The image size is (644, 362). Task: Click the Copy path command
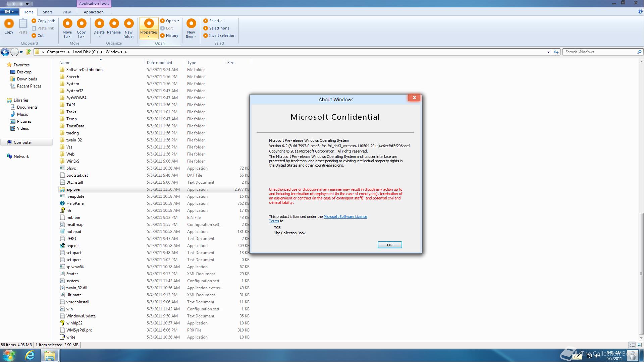44,21
